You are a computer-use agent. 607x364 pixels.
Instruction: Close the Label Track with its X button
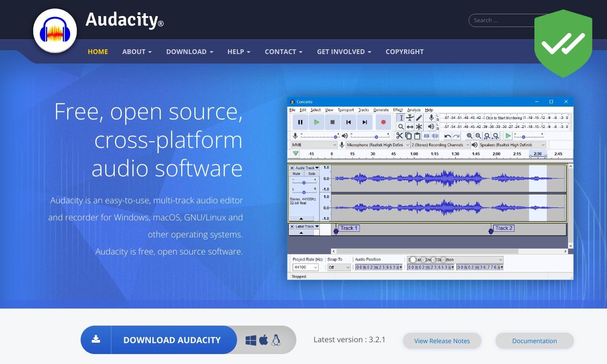(292, 227)
